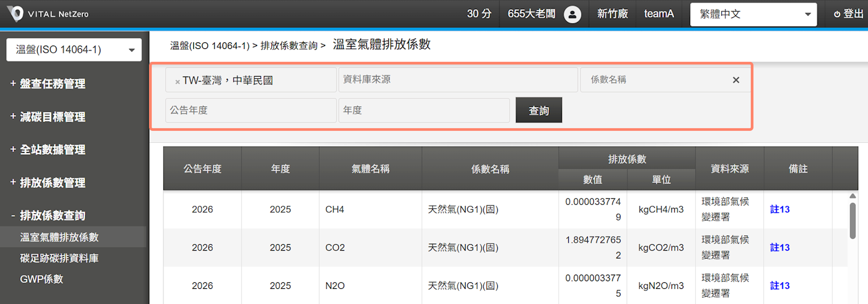This screenshot has width=868, height=304.
Task: Click the VITAL NetZero logo icon
Action: (x=16, y=14)
